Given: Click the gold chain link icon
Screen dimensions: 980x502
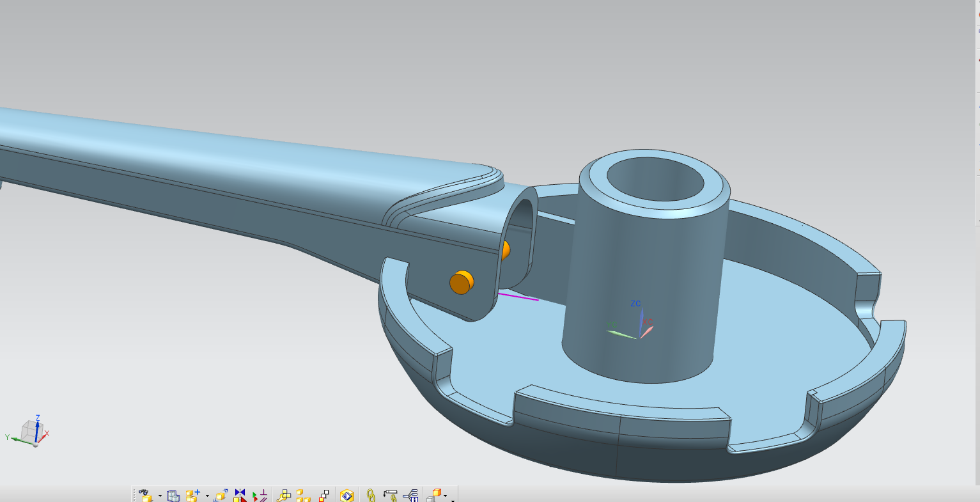Looking at the screenshot, I should (370, 496).
